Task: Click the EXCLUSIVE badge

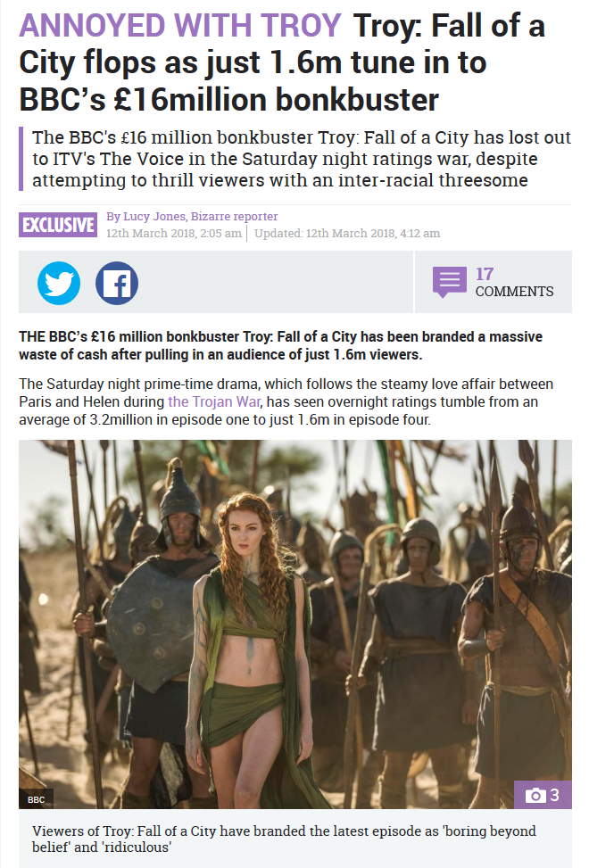Action: 58,225
